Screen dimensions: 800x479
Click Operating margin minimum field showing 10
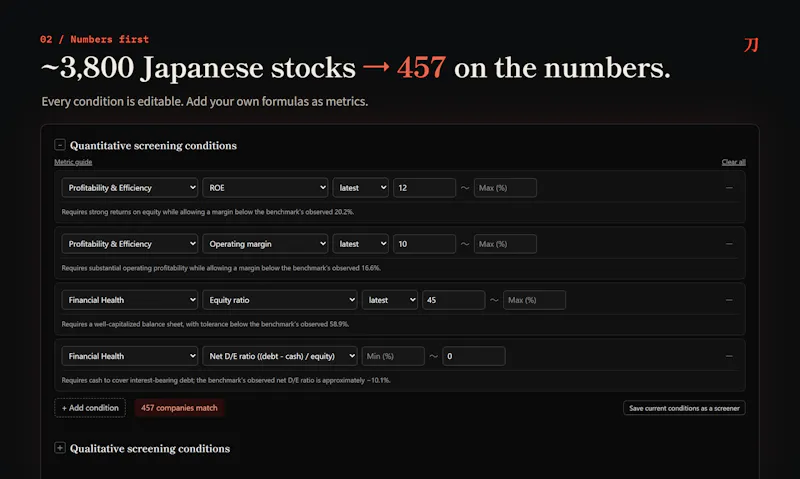pyautogui.click(x=424, y=244)
